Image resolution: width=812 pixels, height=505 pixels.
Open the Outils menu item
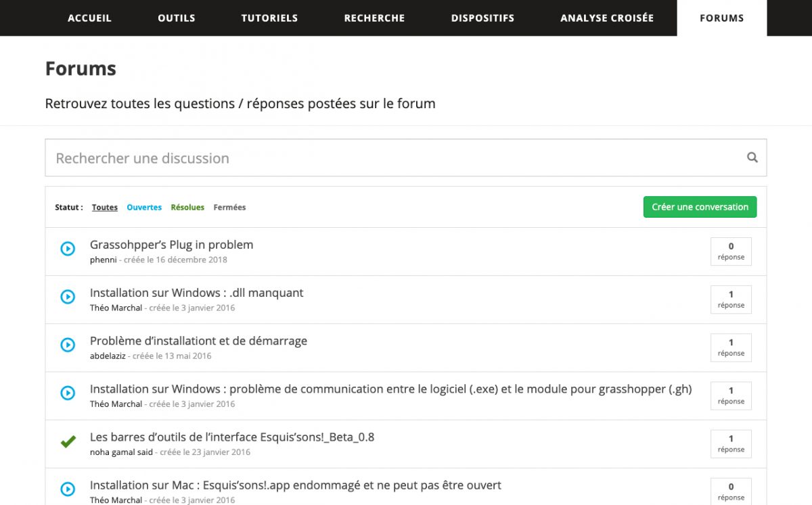coord(177,18)
